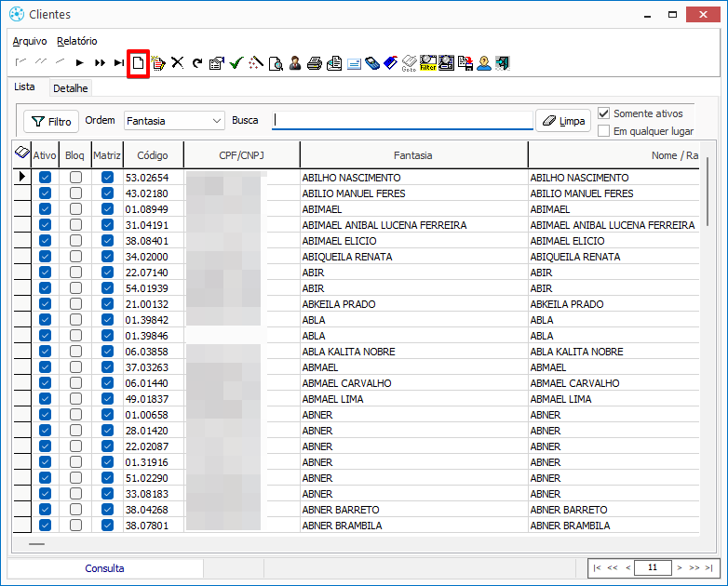Click the Filtro button
This screenshot has width=728, height=586.
[x=51, y=122]
